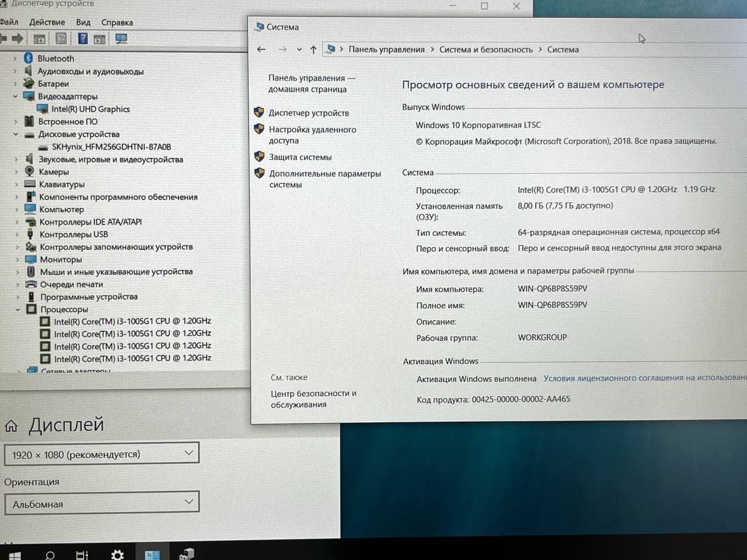Screen dimensions: 747x560
Task: Click the up arrow in Система window
Action: click(x=313, y=50)
